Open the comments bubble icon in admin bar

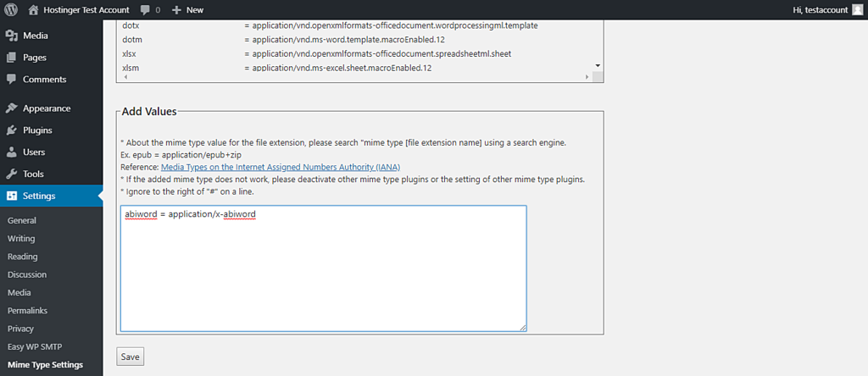pyautogui.click(x=147, y=10)
